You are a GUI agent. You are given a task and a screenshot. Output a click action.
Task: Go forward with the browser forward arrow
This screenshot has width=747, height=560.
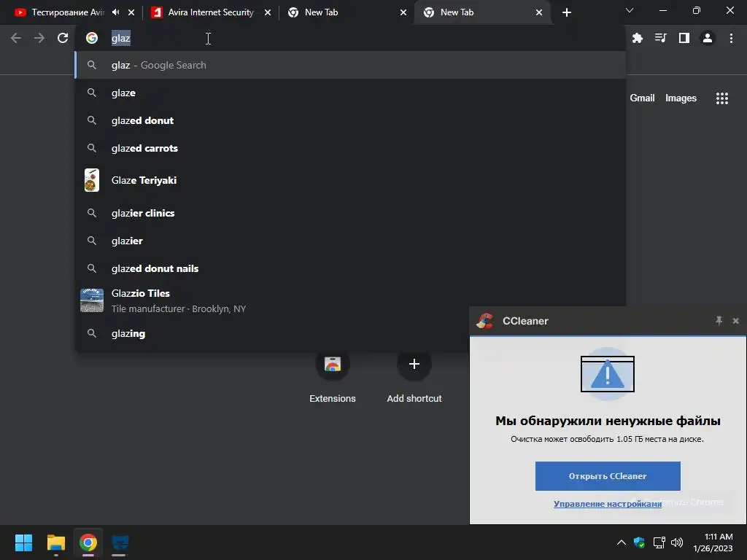point(39,38)
